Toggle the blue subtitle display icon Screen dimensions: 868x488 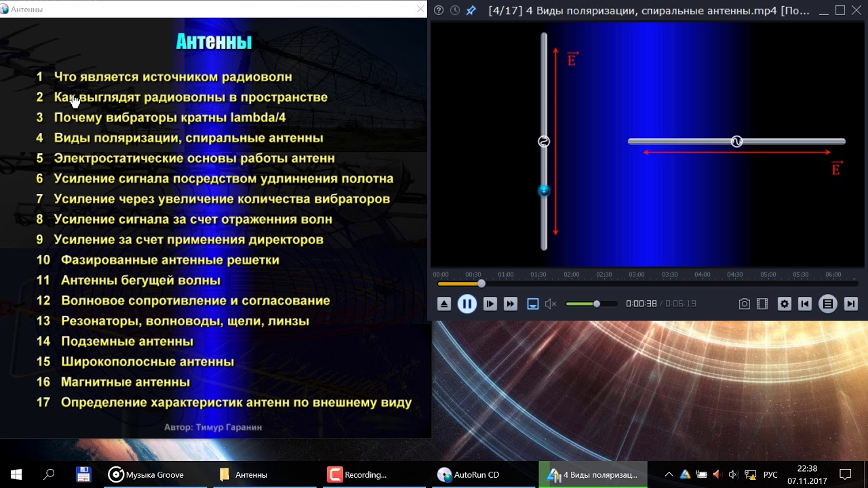pos(533,304)
